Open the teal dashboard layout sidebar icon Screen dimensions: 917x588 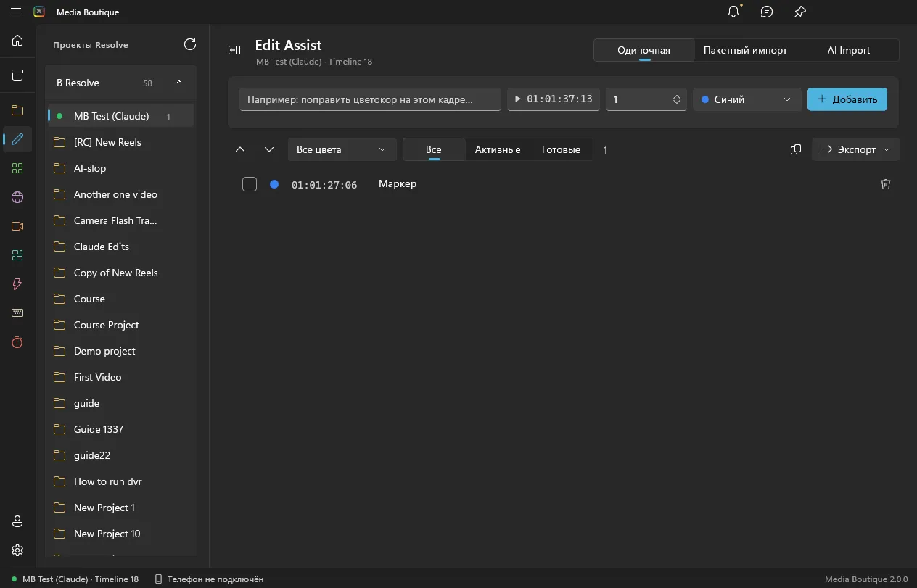pos(17,255)
